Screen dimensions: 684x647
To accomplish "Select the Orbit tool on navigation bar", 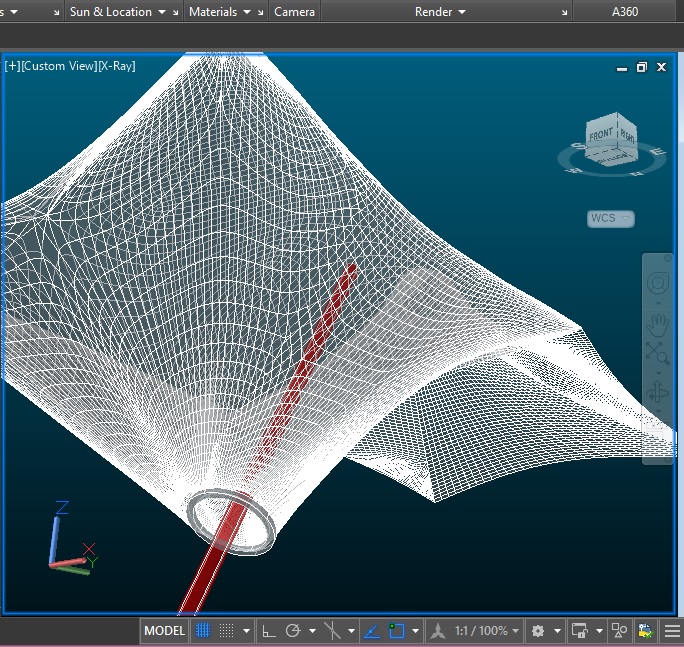I will coord(658,391).
